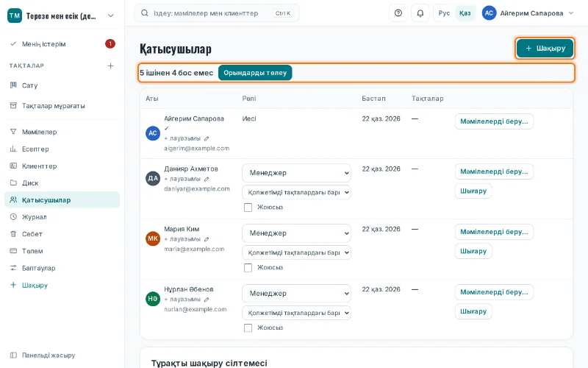
Task: Toggle Жоюсыз checkbox for Данияр Ахметов
Action: pos(248,208)
